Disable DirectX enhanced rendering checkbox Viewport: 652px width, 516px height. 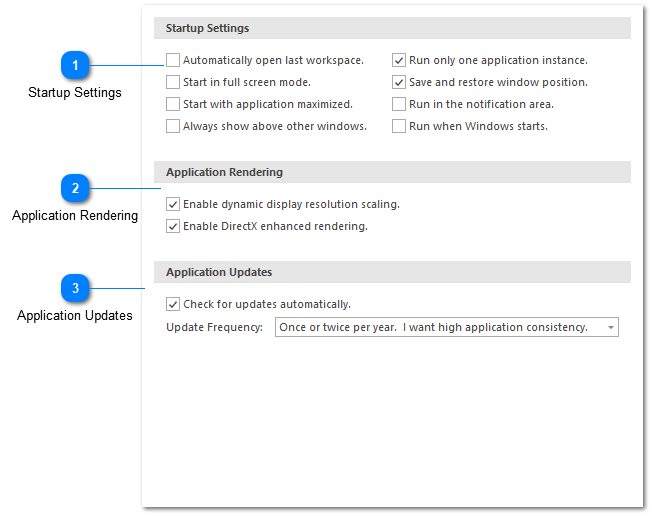click(174, 226)
